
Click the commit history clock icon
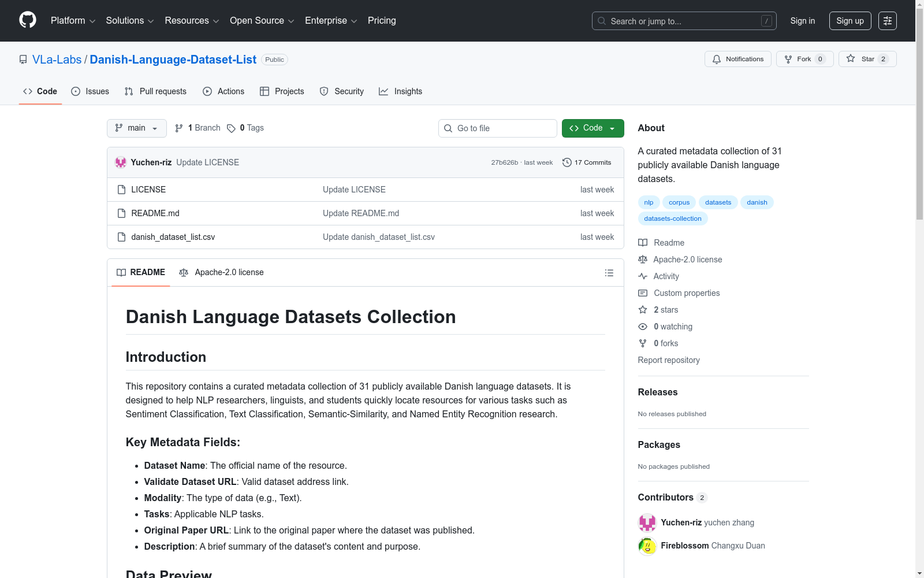click(x=567, y=162)
